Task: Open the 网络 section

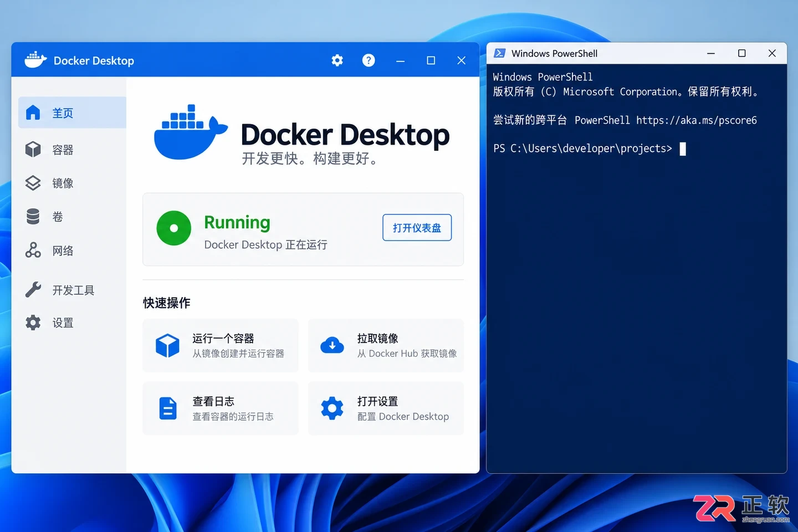Action: (63, 250)
